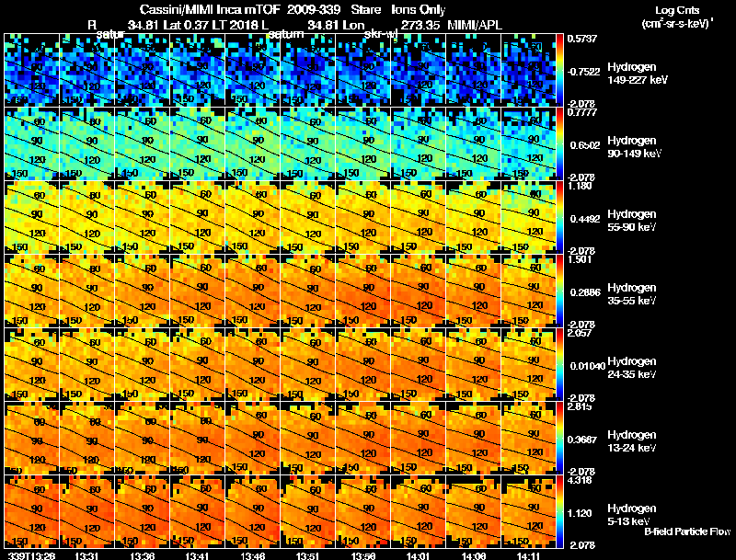Select the color bar beside Hydrogen 55-90 keV
Viewport: 736px width, 560px height.
pos(559,217)
